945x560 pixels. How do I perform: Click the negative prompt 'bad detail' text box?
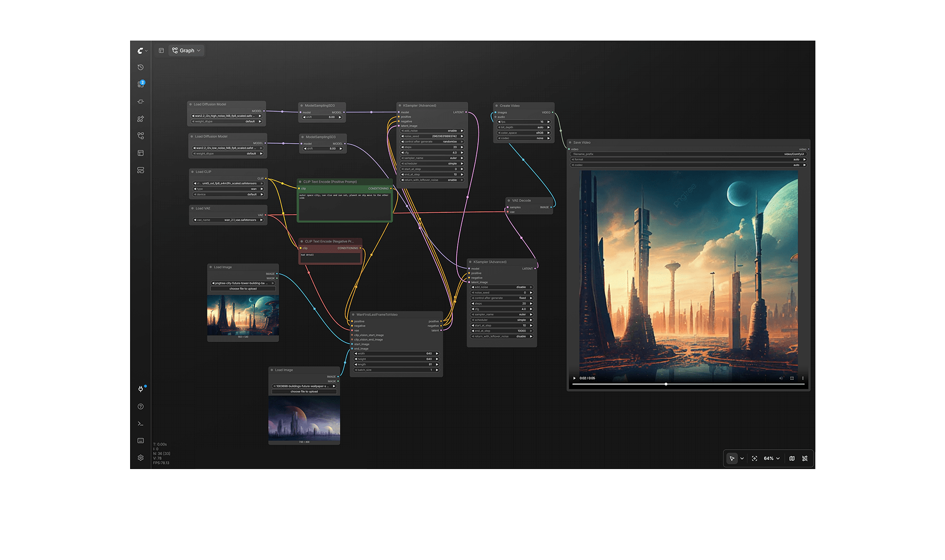[330, 258]
